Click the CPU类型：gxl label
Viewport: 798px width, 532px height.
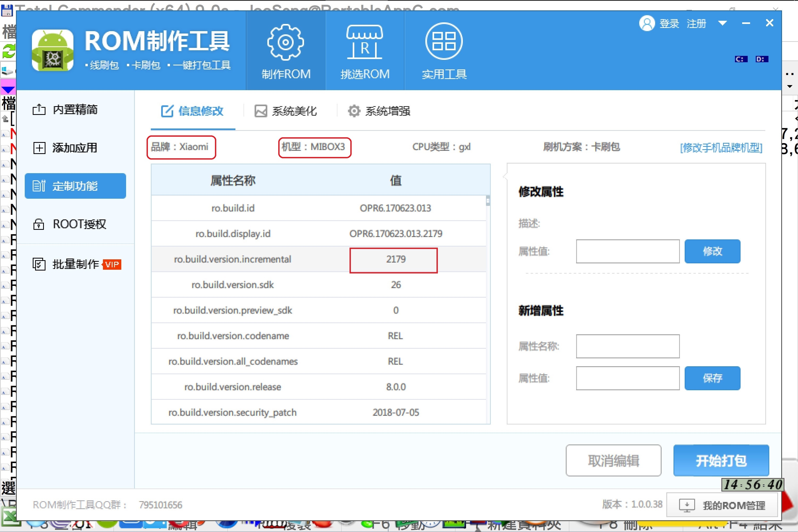[x=441, y=147]
